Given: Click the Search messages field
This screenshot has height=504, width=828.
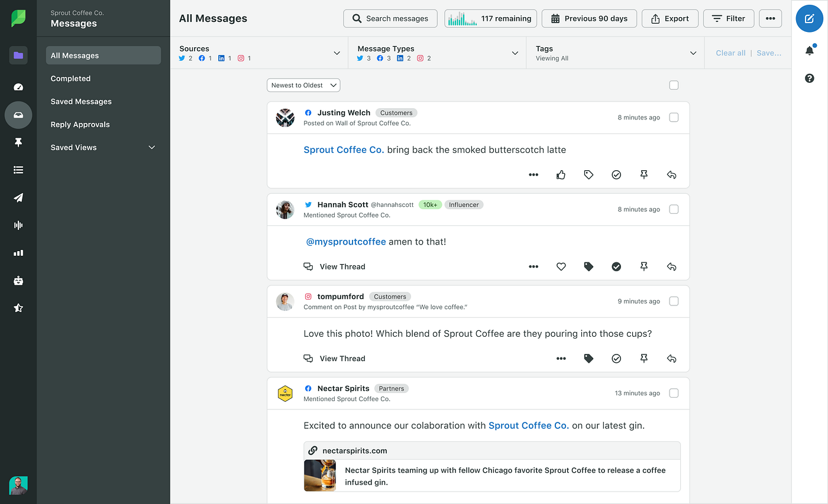Looking at the screenshot, I should point(390,18).
